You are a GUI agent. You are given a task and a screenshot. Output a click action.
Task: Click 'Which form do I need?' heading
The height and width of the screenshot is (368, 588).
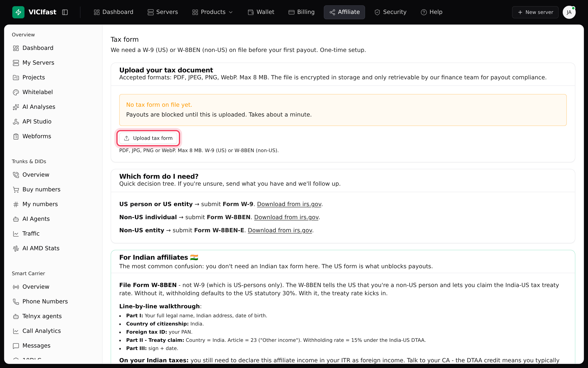pyautogui.click(x=159, y=176)
